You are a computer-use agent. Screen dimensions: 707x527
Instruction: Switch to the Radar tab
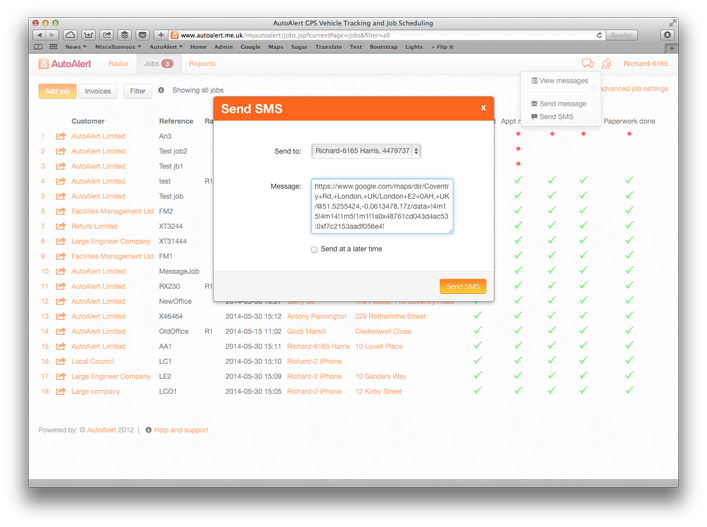pyautogui.click(x=119, y=64)
